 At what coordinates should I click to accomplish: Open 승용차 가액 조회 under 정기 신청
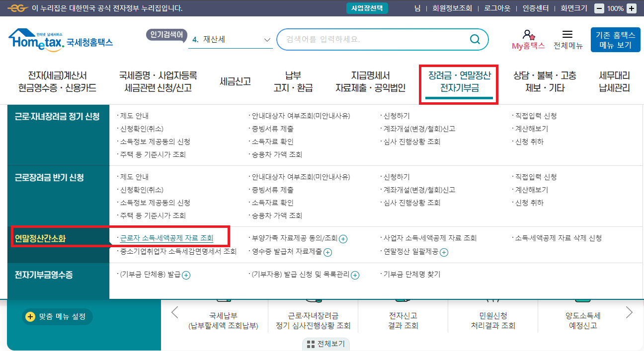277,155
